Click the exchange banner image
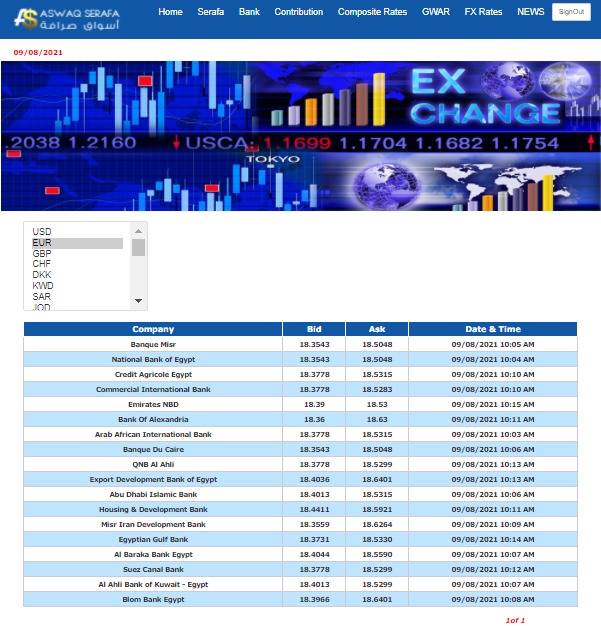601x626 pixels. coord(301,136)
